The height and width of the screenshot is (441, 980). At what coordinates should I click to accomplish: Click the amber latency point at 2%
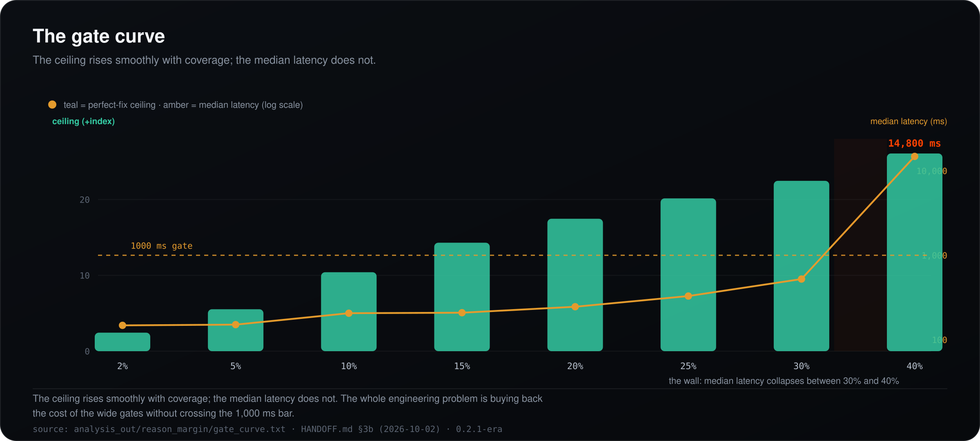tap(122, 325)
